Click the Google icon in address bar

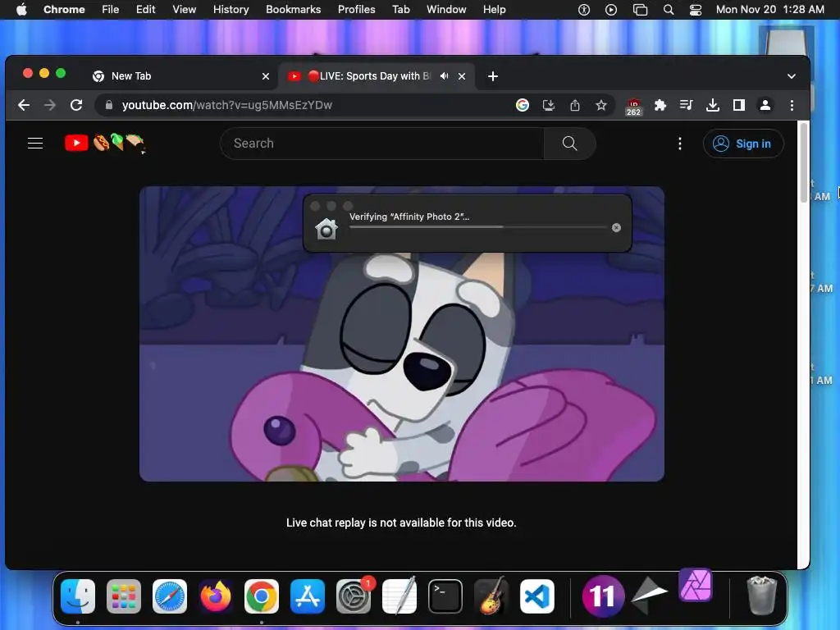coord(523,105)
